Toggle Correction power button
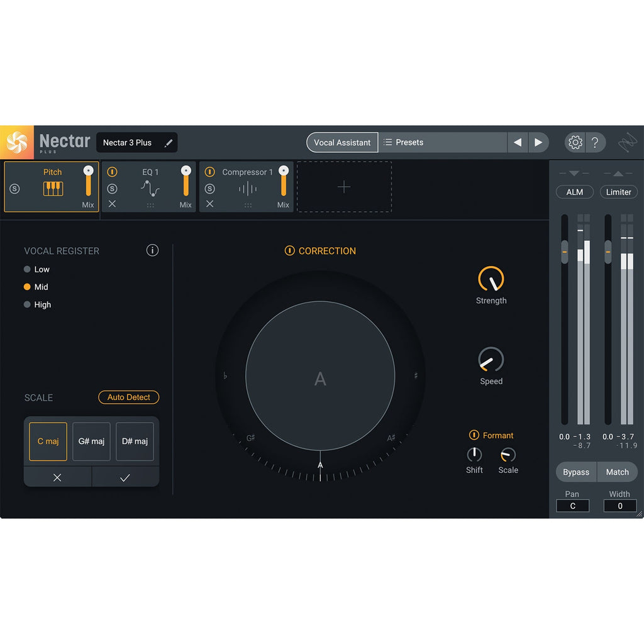Screen dimensions: 644x644 point(289,250)
